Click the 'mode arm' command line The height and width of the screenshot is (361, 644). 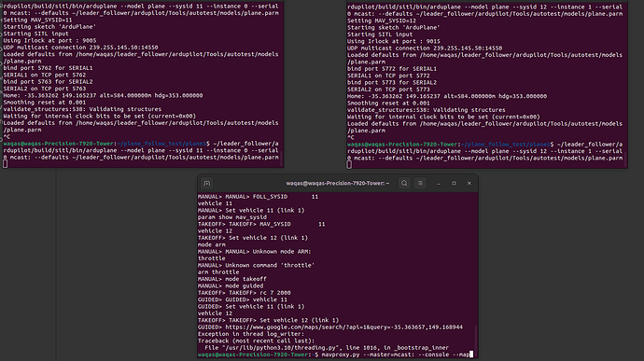[212, 244]
